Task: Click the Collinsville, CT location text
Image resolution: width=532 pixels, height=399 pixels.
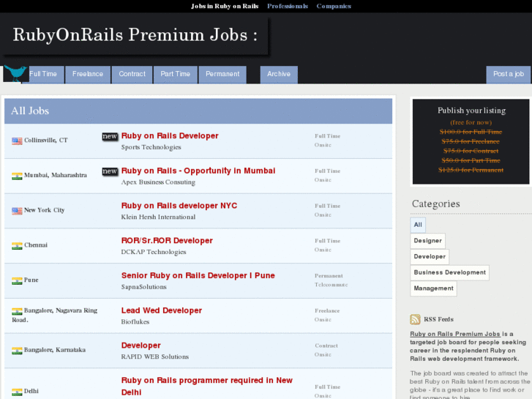Action: pyautogui.click(x=46, y=141)
